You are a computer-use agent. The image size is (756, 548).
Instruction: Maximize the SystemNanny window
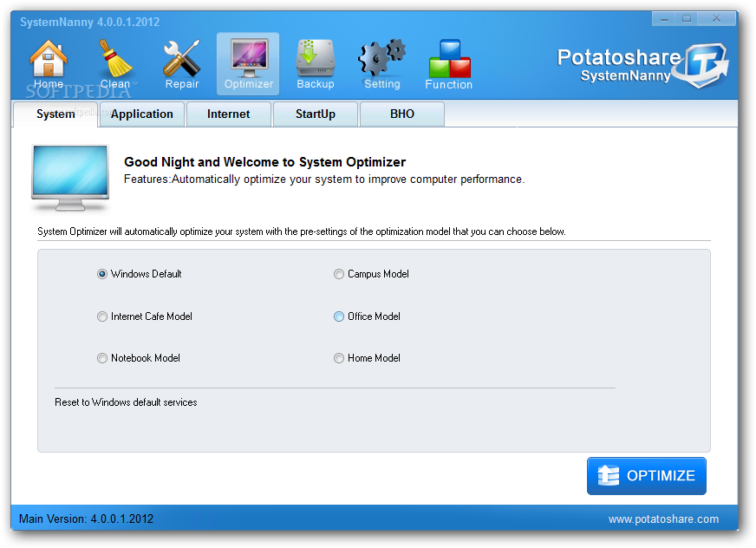pos(687,19)
